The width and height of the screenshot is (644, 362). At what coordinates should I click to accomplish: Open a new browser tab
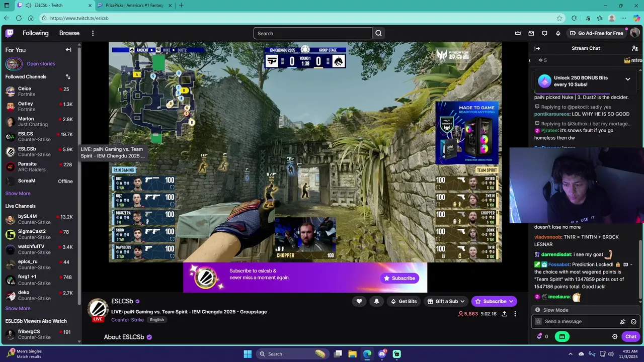[x=181, y=5]
